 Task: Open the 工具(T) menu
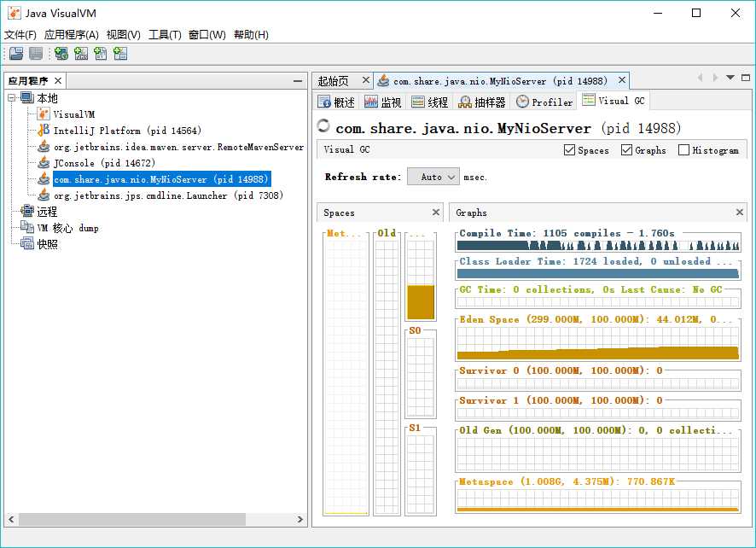pos(165,35)
